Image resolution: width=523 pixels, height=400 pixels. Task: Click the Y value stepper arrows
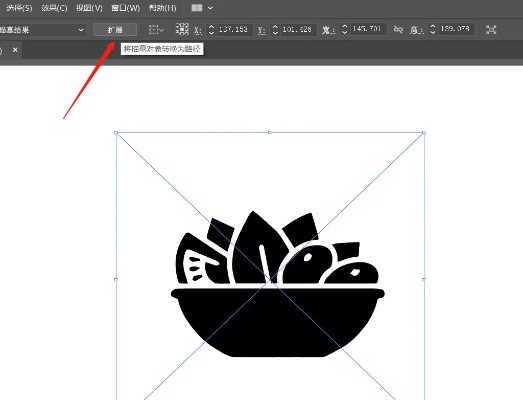click(x=275, y=30)
